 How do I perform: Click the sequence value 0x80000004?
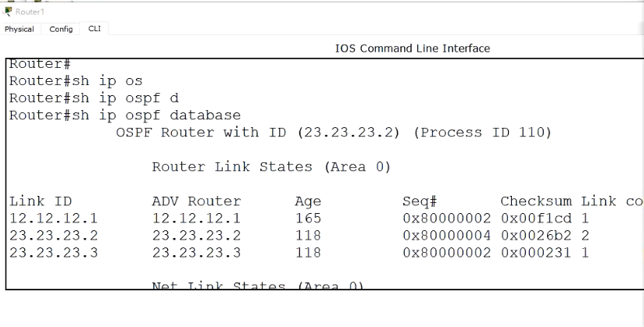coord(446,236)
